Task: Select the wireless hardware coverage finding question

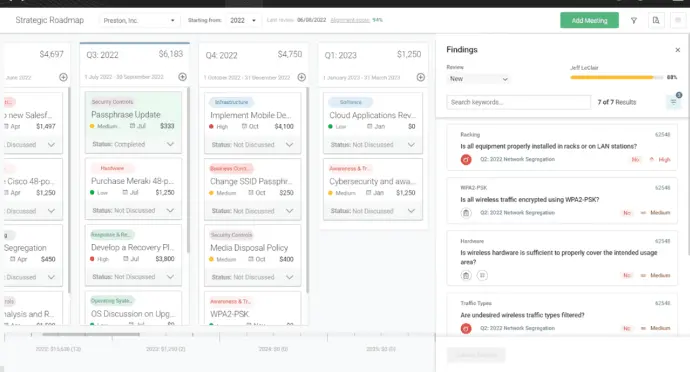Action: (x=559, y=257)
